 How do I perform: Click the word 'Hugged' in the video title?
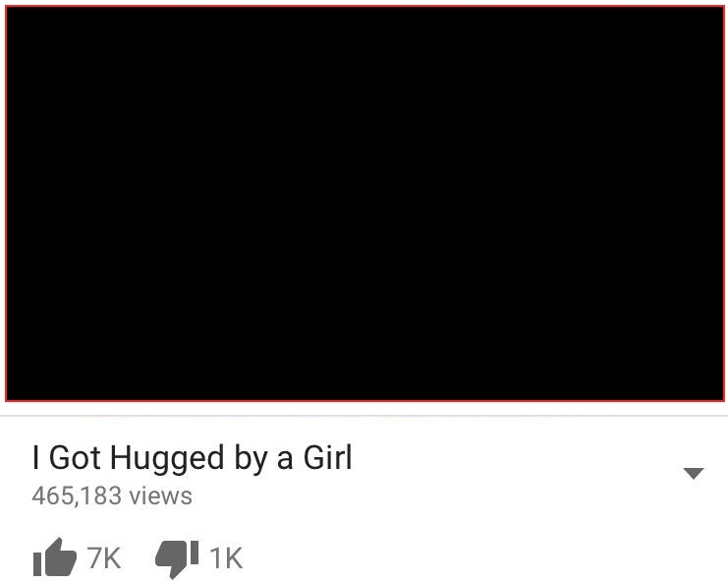pyautogui.click(x=167, y=459)
